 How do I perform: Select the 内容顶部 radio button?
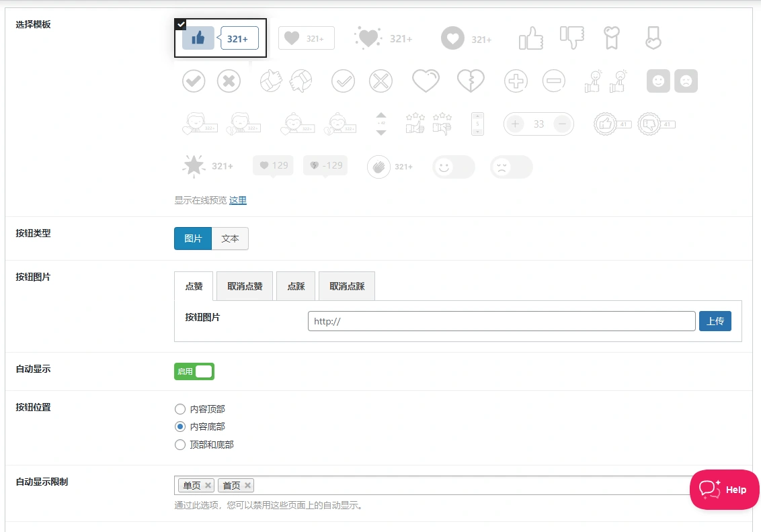pos(180,408)
